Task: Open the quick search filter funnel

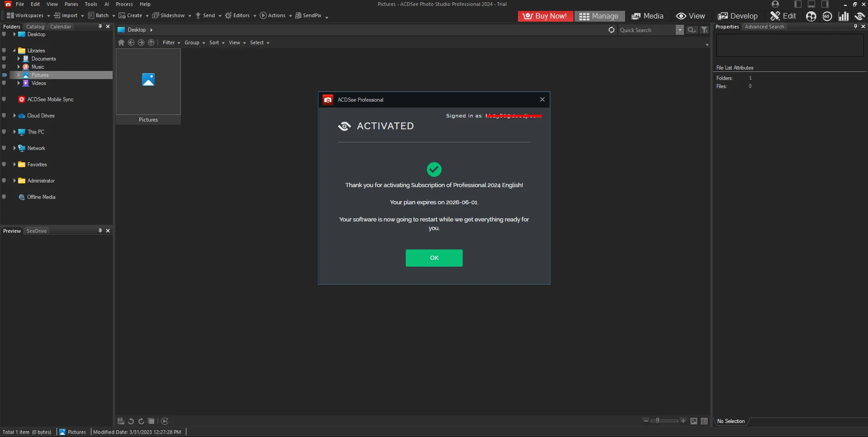Action: (x=704, y=30)
